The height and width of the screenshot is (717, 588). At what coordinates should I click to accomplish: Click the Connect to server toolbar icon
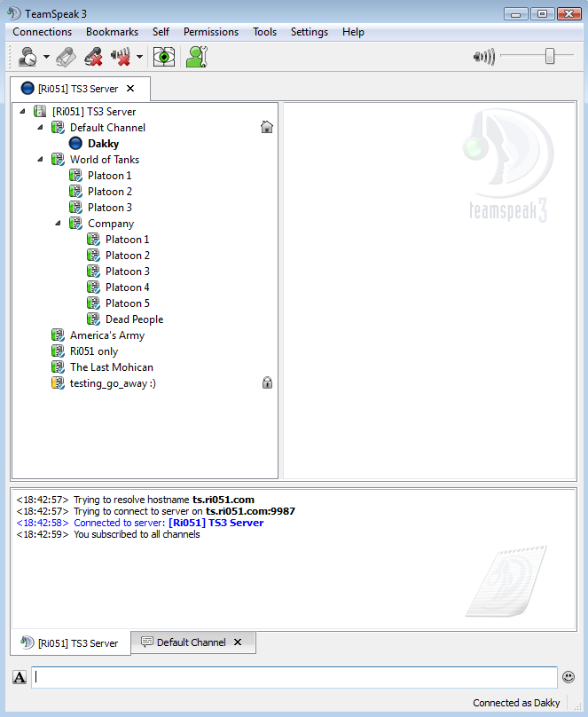(x=27, y=57)
